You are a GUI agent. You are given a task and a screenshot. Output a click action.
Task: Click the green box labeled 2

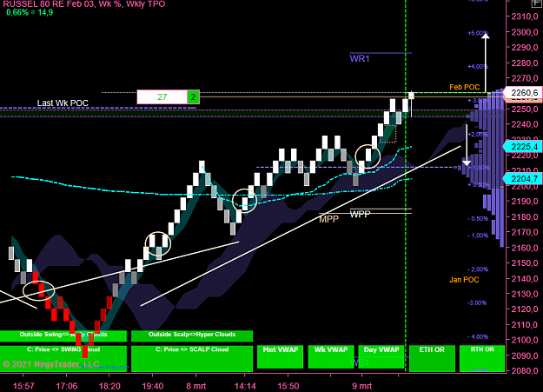coord(193,97)
